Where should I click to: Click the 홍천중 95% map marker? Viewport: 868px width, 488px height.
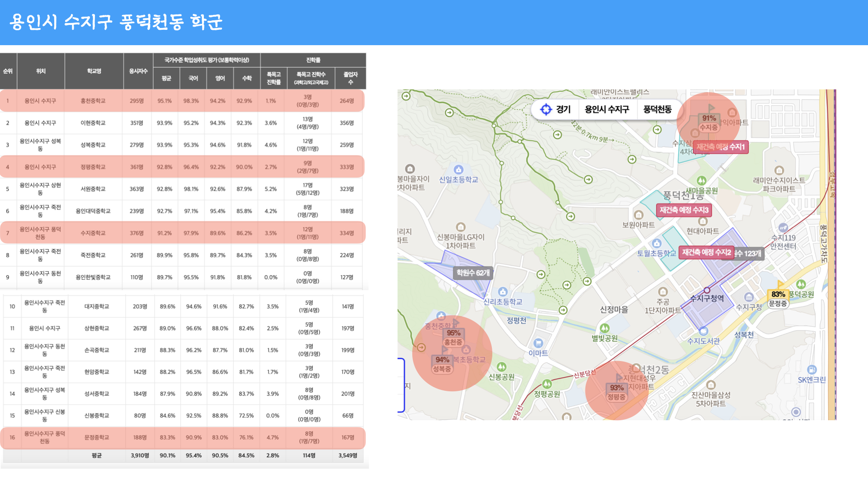[453, 338]
